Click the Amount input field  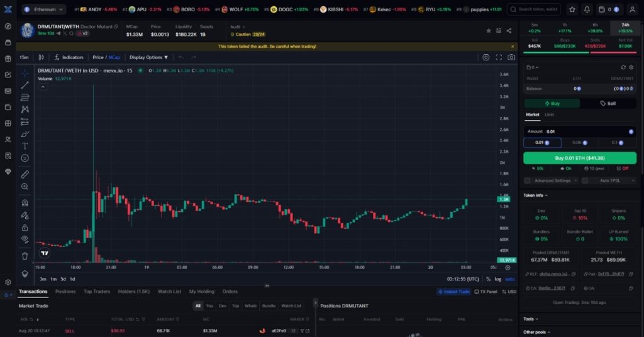tap(579, 131)
